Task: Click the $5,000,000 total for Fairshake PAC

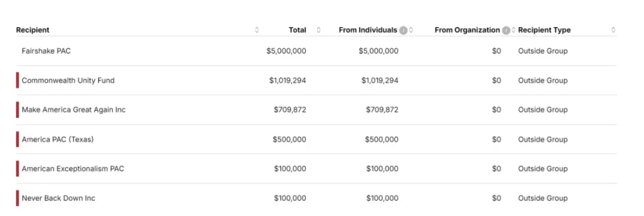Action: pos(286,51)
